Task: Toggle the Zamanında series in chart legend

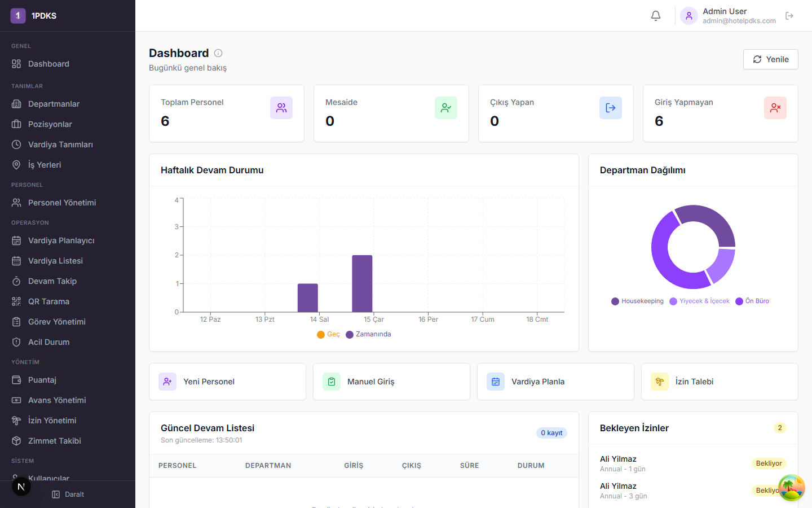Action: tap(369, 334)
